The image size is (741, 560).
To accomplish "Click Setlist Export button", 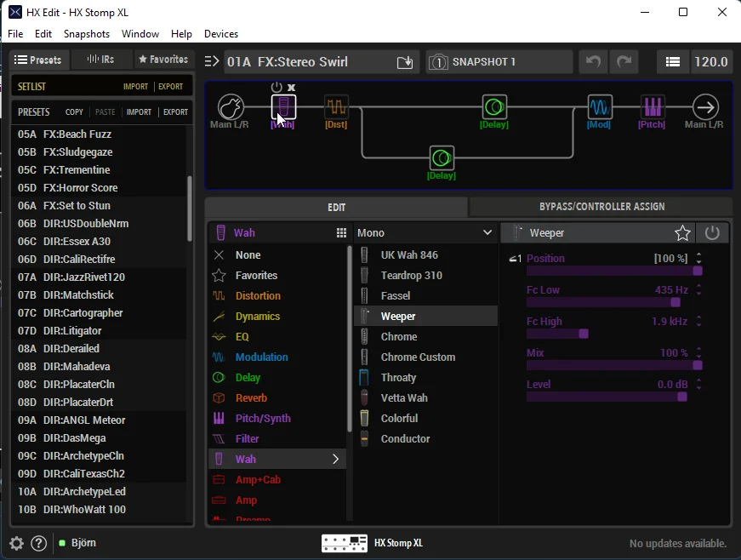I will [171, 87].
